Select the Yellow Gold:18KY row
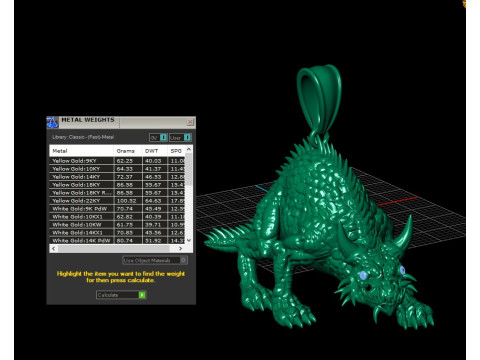This screenshot has height=360, width=480. 117,185
